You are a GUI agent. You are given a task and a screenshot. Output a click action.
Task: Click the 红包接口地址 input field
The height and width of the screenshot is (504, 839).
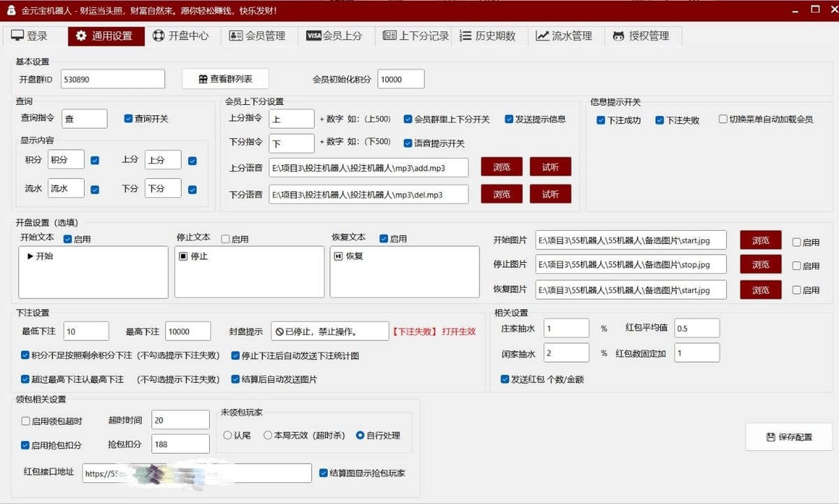point(196,473)
